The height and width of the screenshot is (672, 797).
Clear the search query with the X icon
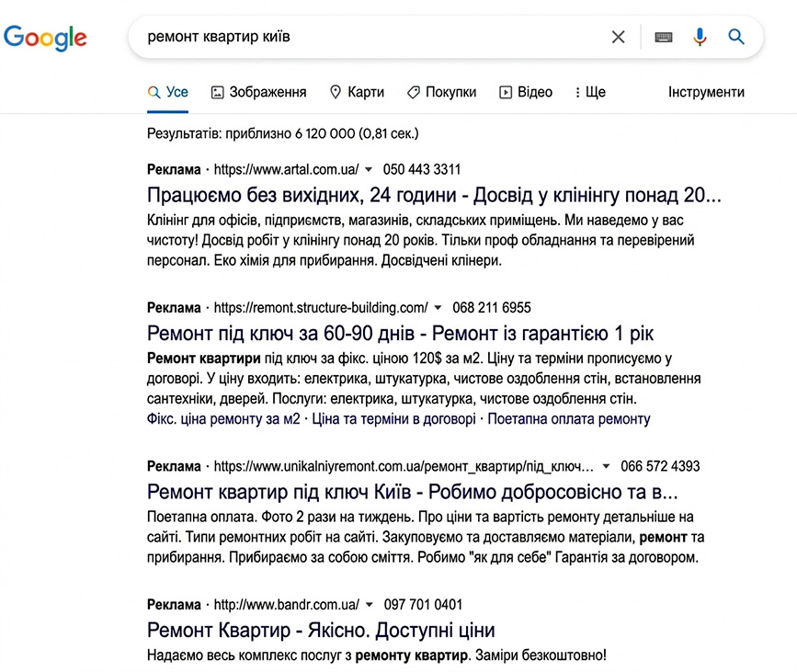618,37
